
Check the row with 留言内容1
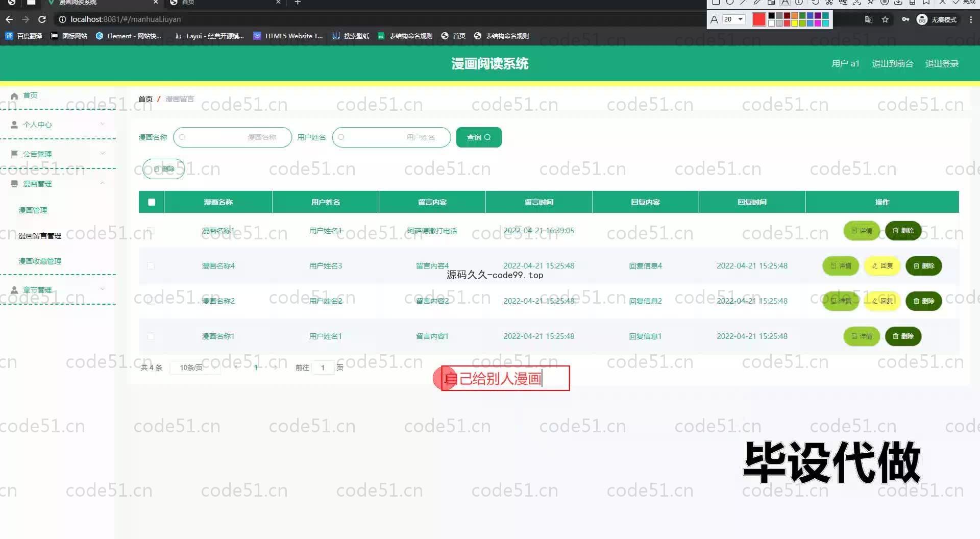(x=151, y=336)
